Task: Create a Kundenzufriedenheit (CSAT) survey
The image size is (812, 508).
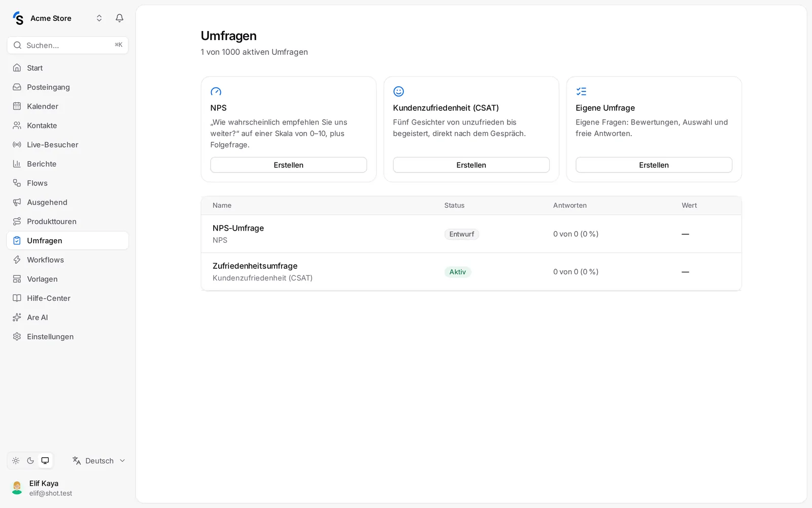Action: coord(471,165)
